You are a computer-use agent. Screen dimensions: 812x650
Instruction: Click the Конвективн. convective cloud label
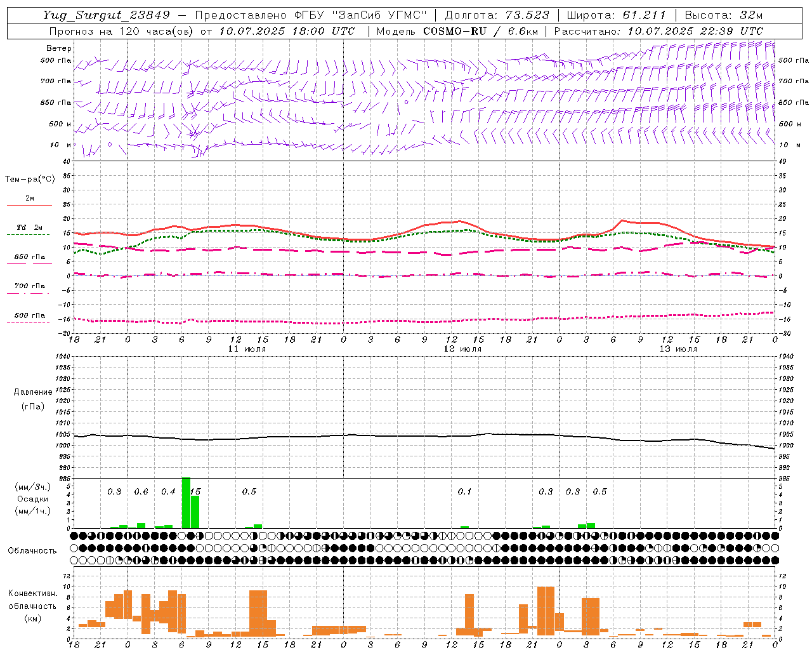(x=32, y=594)
